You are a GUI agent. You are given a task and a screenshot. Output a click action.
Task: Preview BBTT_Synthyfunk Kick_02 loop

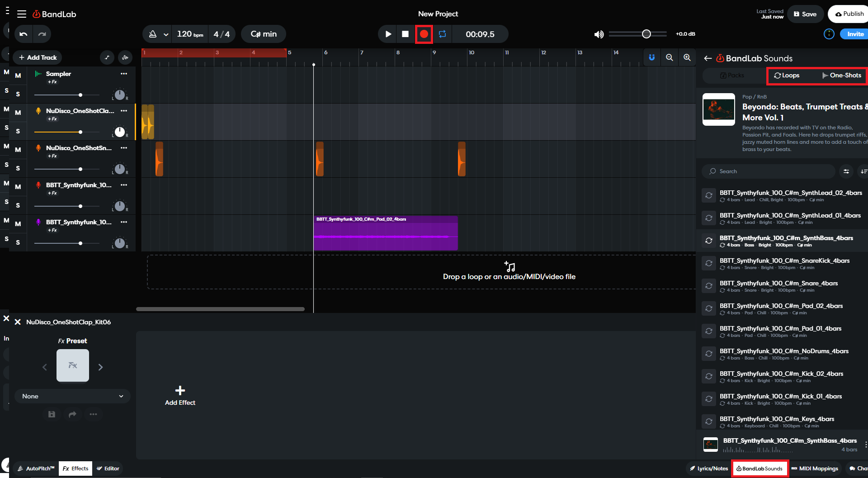click(709, 376)
